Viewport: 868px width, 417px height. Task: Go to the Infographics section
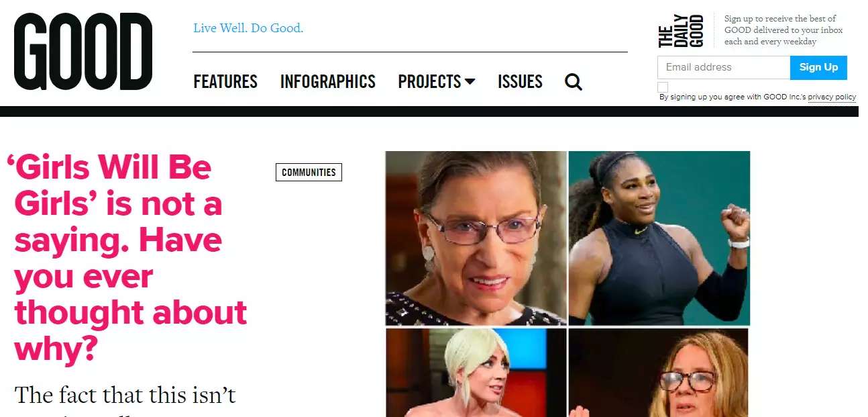pos(328,82)
